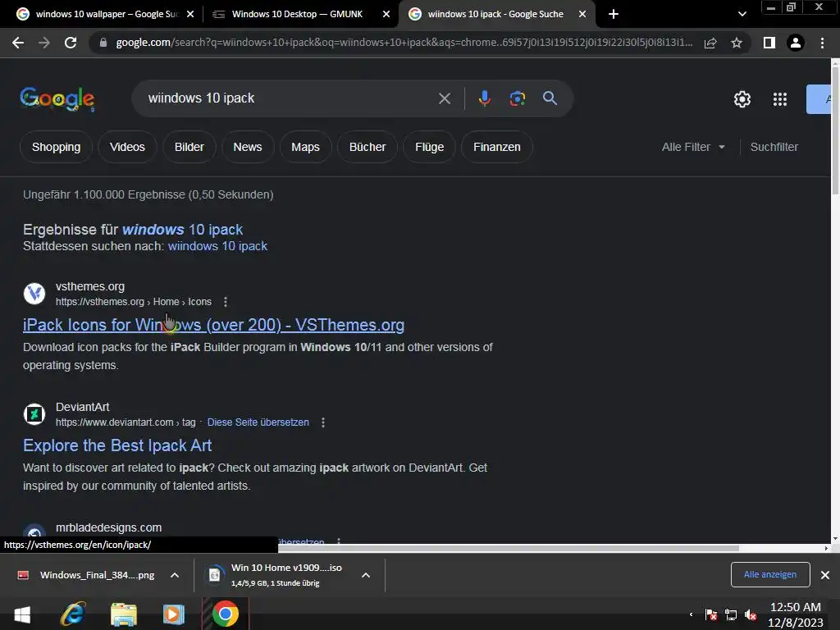Expand the Alle Filter dropdown
The height and width of the screenshot is (630, 840).
[x=693, y=147]
